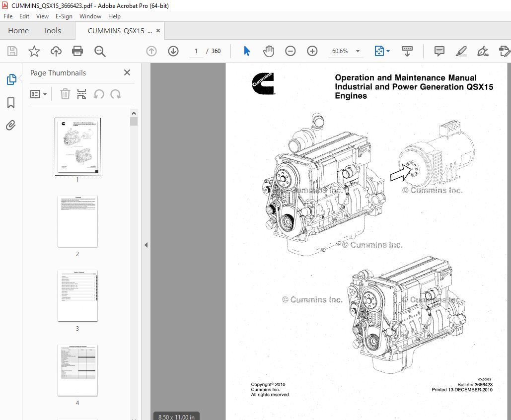Click the Print Pages thumbnail icon
The width and height of the screenshot is (511, 420).
81,94
